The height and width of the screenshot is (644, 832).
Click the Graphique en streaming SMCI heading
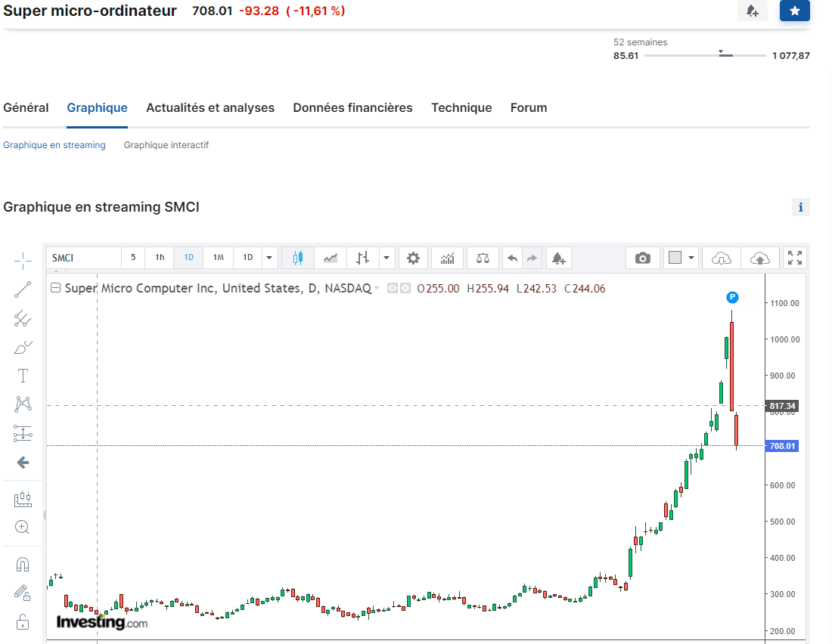point(101,207)
